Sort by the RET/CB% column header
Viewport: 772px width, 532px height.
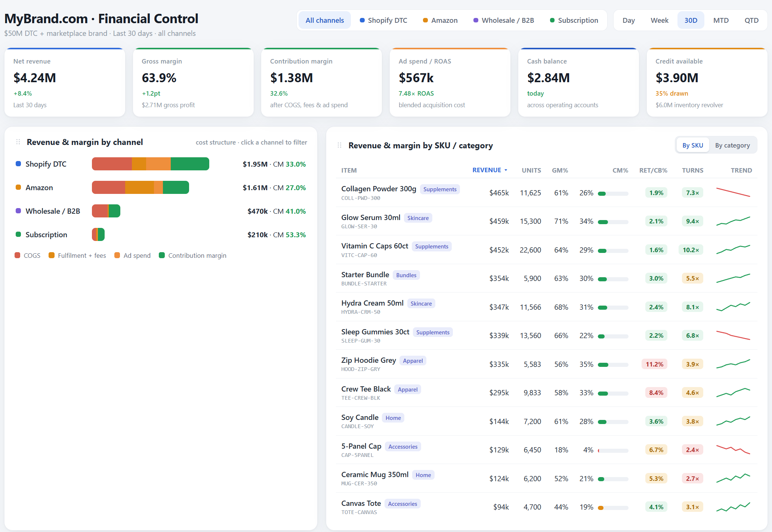(x=653, y=170)
